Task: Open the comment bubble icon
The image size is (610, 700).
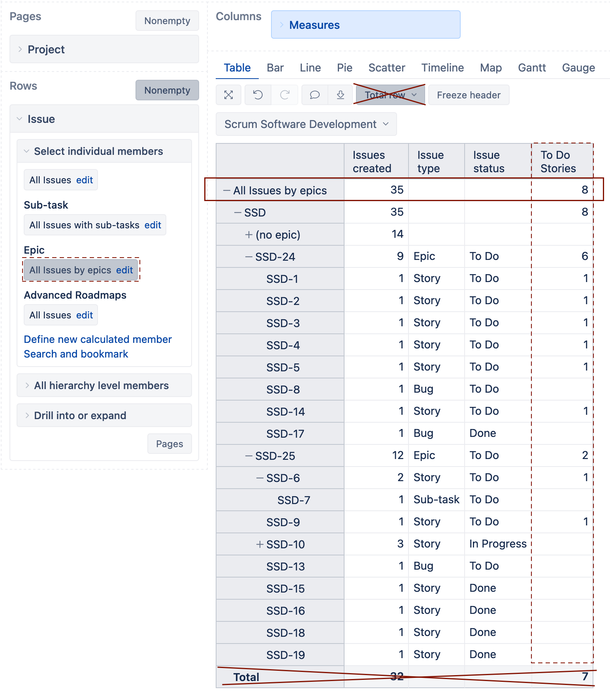Action: (x=315, y=95)
